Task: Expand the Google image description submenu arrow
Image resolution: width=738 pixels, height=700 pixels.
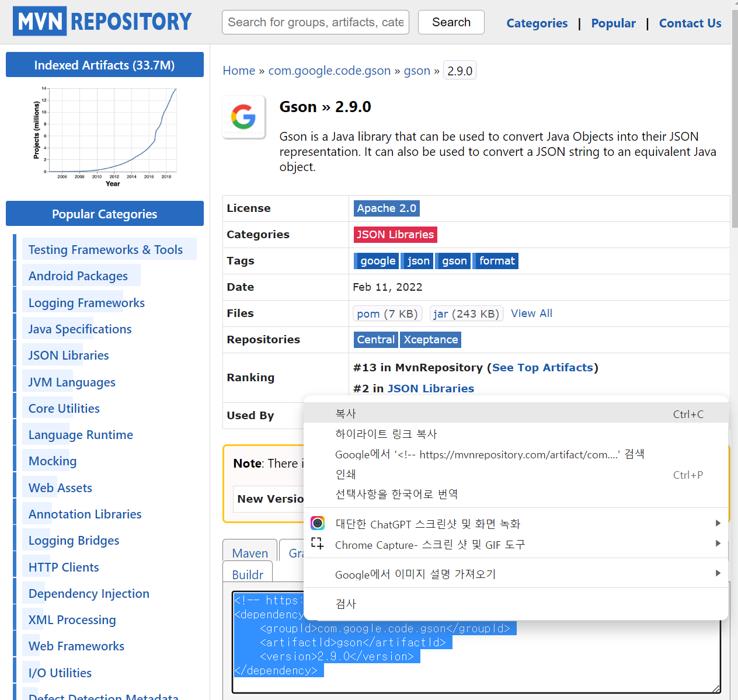Action: pos(718,573)
